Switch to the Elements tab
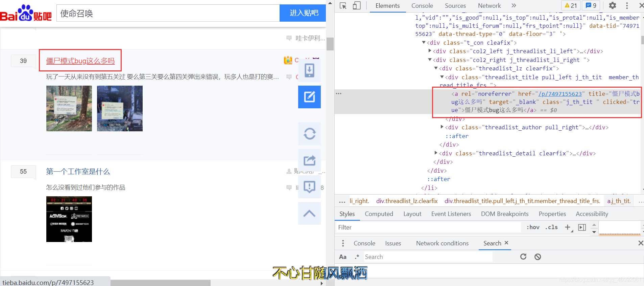The height and width of the screenshot is (286, 644). pyautogui.click(x=387, y=6)
